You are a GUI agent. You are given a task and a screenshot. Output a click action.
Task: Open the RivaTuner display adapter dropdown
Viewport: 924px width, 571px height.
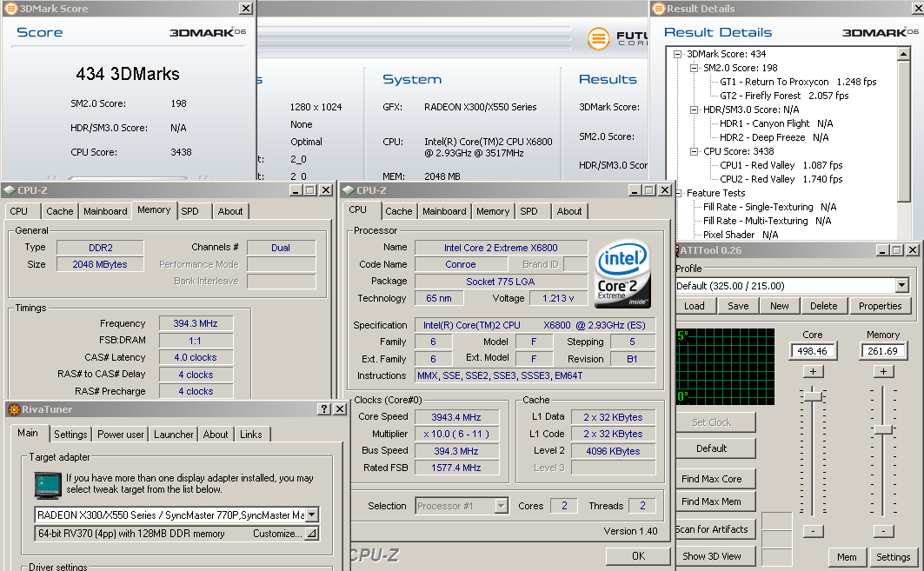tap(312, 515)
